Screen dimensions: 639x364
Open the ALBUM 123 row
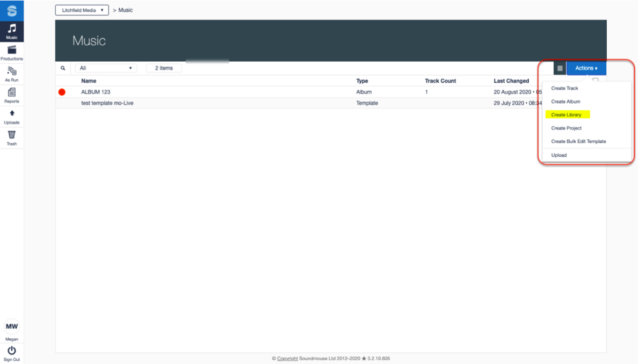(96, 92)
